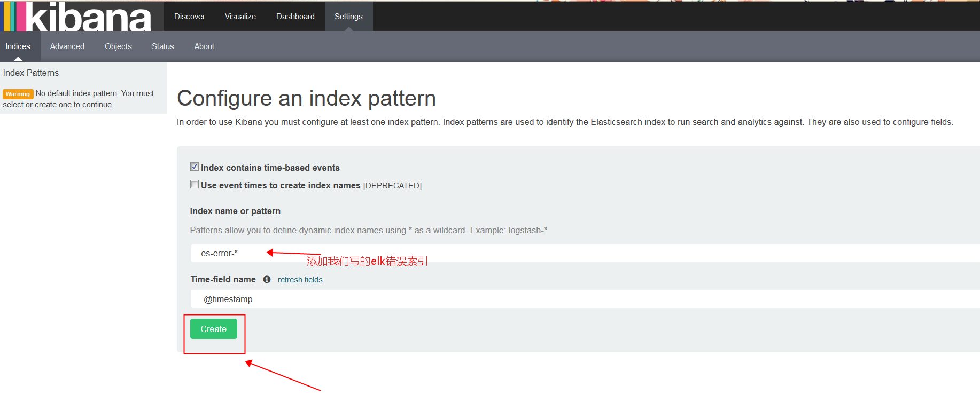Click the orange Warning badge

(18, 94)
